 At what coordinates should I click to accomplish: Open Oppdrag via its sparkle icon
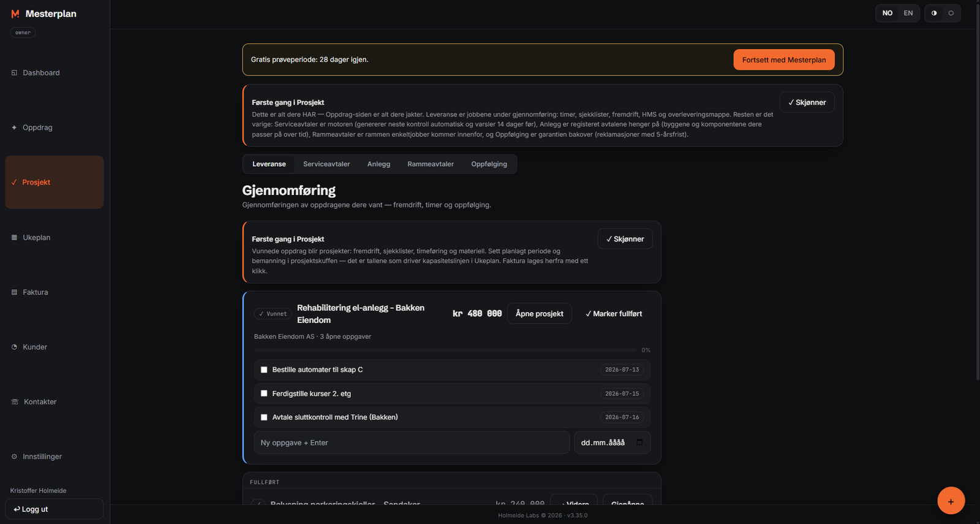coord(14,127)
